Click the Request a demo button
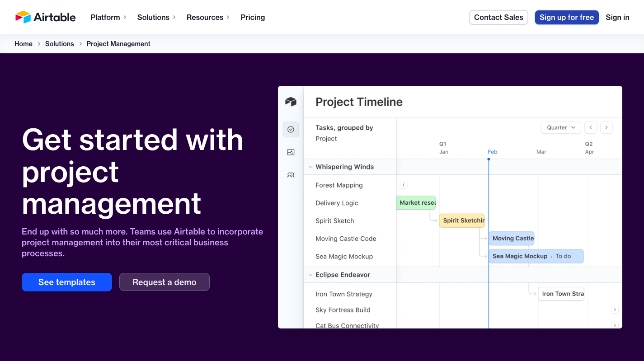Screen dimensions: 644x361 point(164,282)
